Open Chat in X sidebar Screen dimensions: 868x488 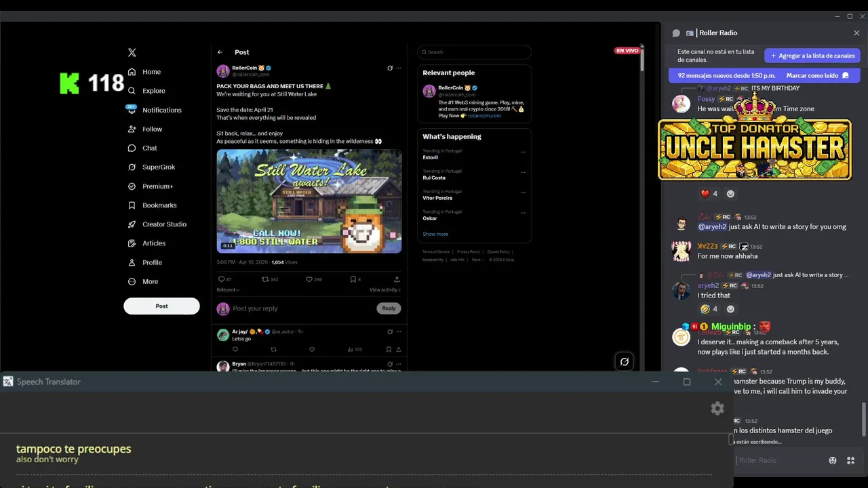pos(142,148)
